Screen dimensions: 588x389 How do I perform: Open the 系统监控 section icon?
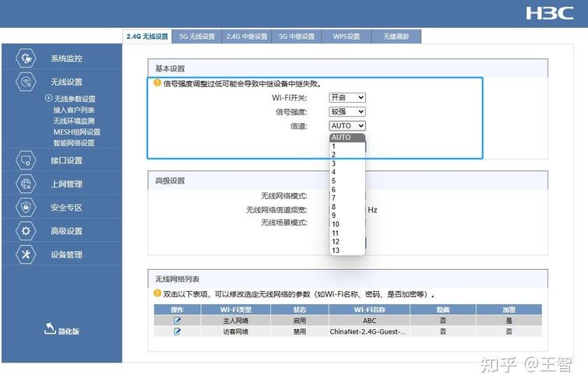tap(26, 58)
